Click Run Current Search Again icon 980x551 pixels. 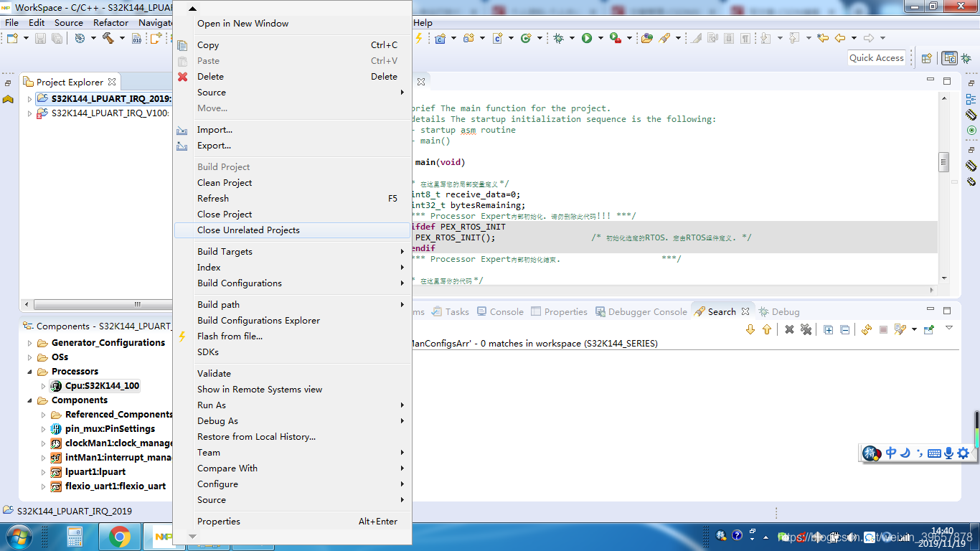867,329
